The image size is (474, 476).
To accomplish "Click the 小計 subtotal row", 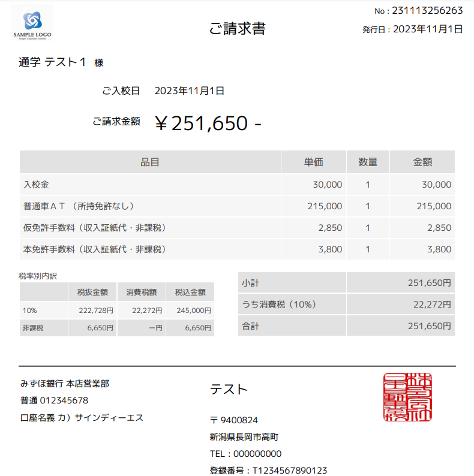I will 346,282.
